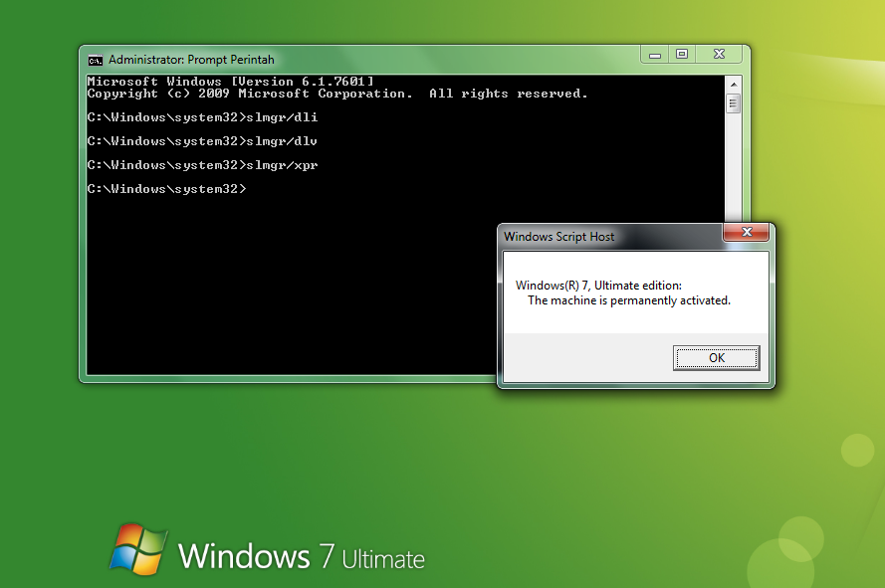Open the Command Prompt system menu icon
885x588 pixels.
[95, 60]
